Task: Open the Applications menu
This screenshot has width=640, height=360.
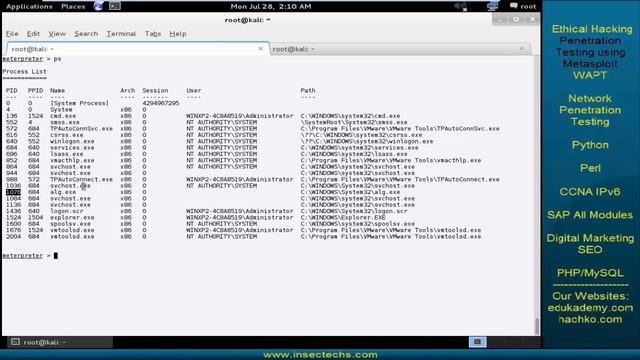Action: [x=29, y=7]
